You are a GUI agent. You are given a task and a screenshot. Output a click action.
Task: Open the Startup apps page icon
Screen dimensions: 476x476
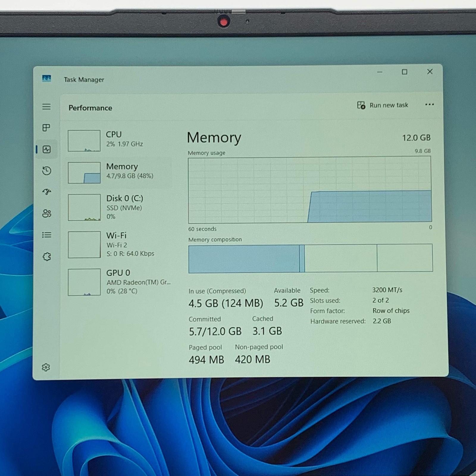click(x=47, y=192)
